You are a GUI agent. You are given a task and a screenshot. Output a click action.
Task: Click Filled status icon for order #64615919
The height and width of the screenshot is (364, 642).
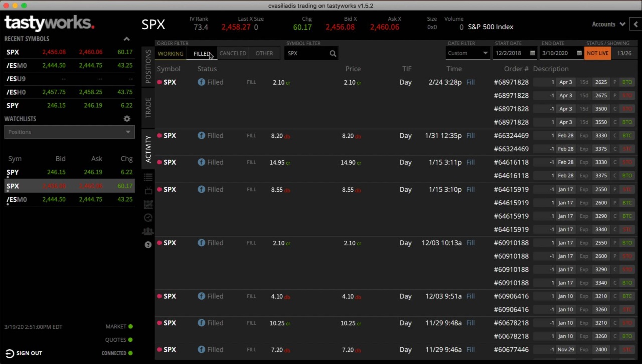pos(201,189)
